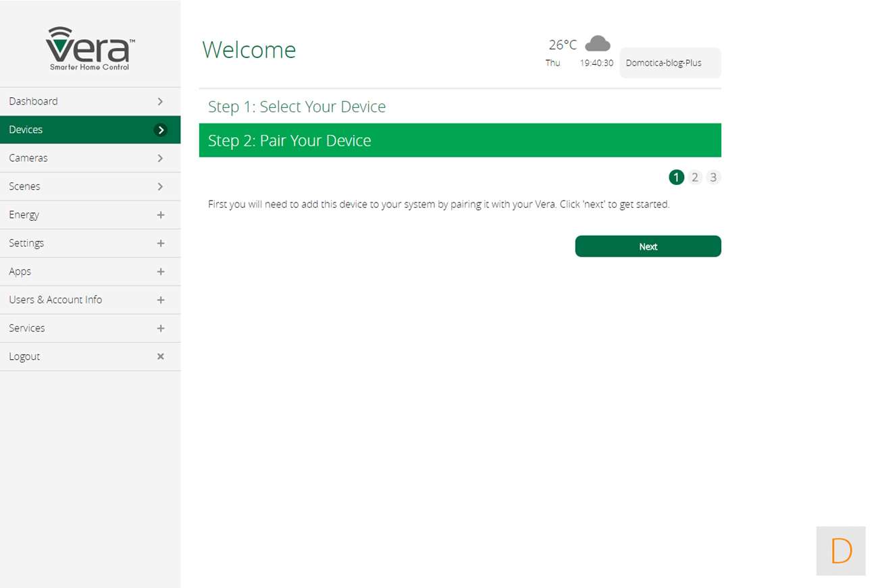Open Users & Account Info menu
Screen dimensions: 878x588
click(55, 300)
